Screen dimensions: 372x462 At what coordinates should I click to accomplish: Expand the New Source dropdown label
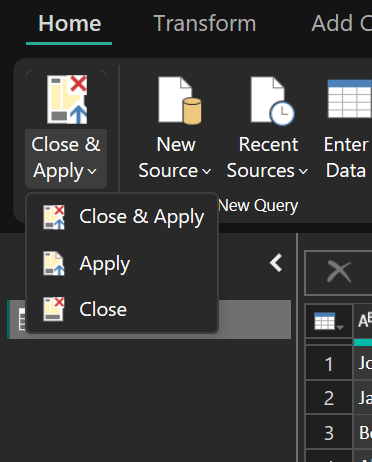coord(175,158)
